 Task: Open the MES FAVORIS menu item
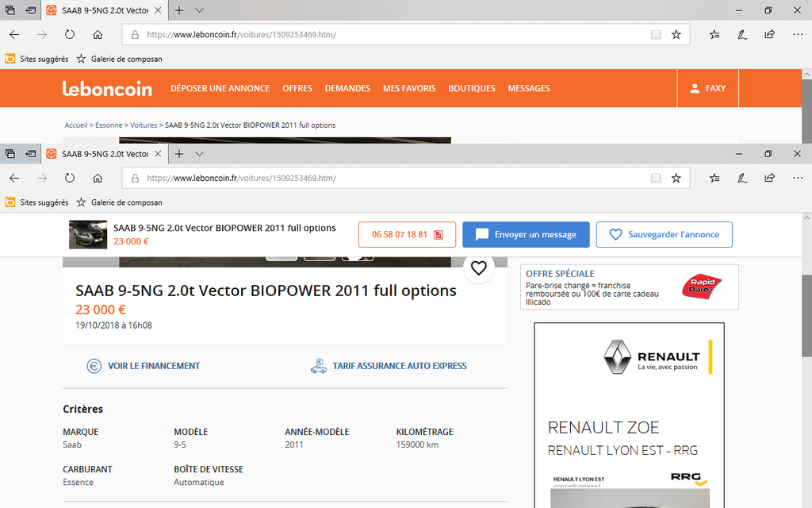409,89
